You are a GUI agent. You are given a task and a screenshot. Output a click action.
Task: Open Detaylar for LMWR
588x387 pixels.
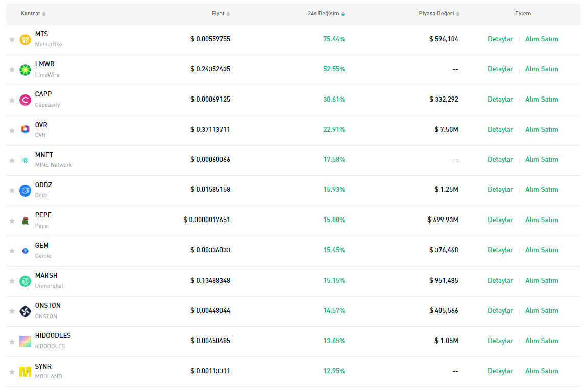click(500, 69)
